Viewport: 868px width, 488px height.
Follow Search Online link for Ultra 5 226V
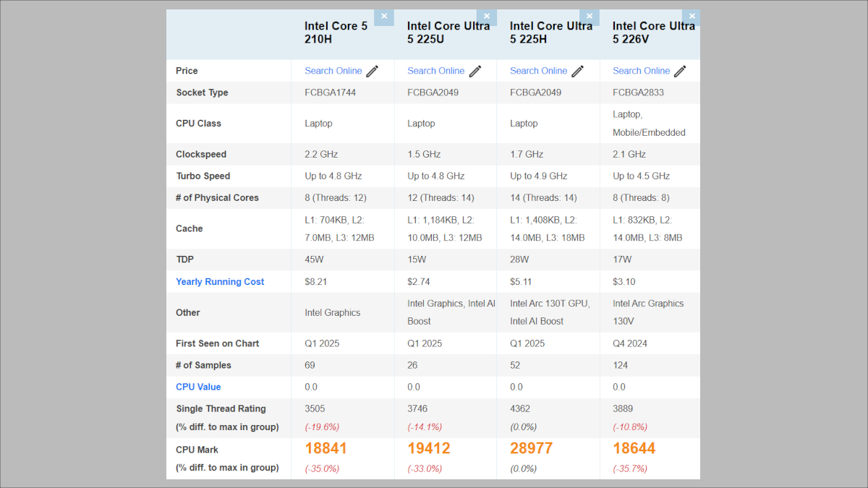(642, 71)
